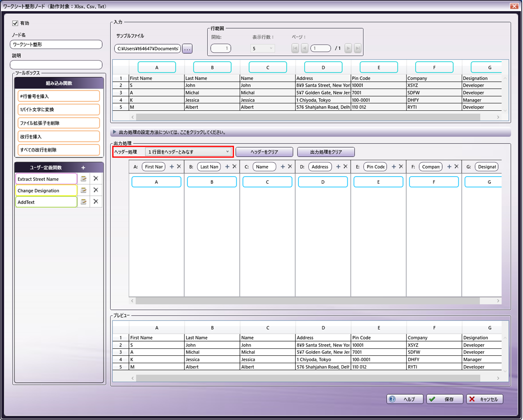
Task: Close the ワークシート整形ノード window
Action: click(514, 6)
